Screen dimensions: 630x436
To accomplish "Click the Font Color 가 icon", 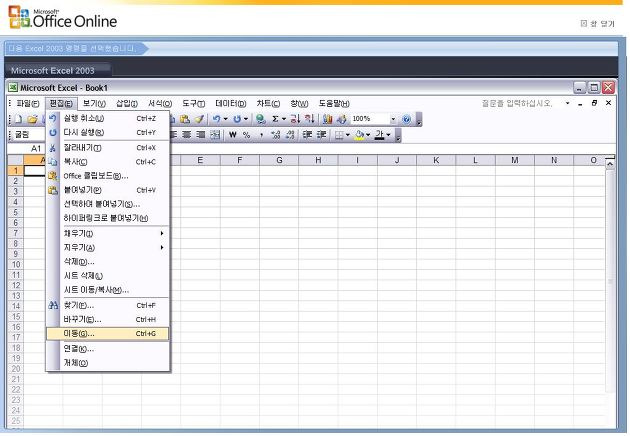I will [x=379, y=135].
